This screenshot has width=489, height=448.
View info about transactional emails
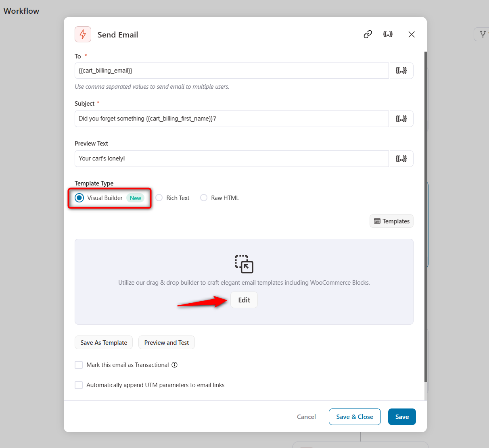click(175, 365)
